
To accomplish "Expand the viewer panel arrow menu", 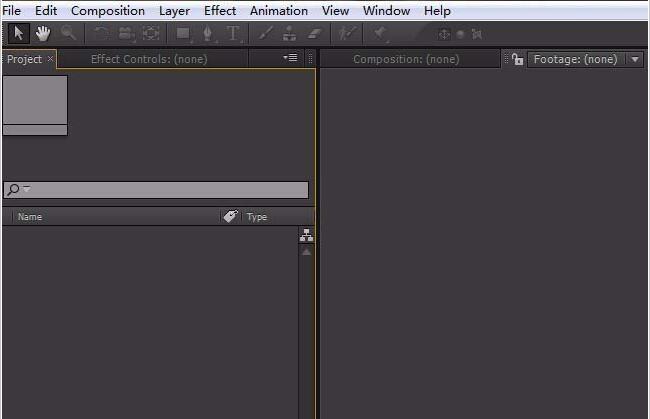I will point(635,60).
